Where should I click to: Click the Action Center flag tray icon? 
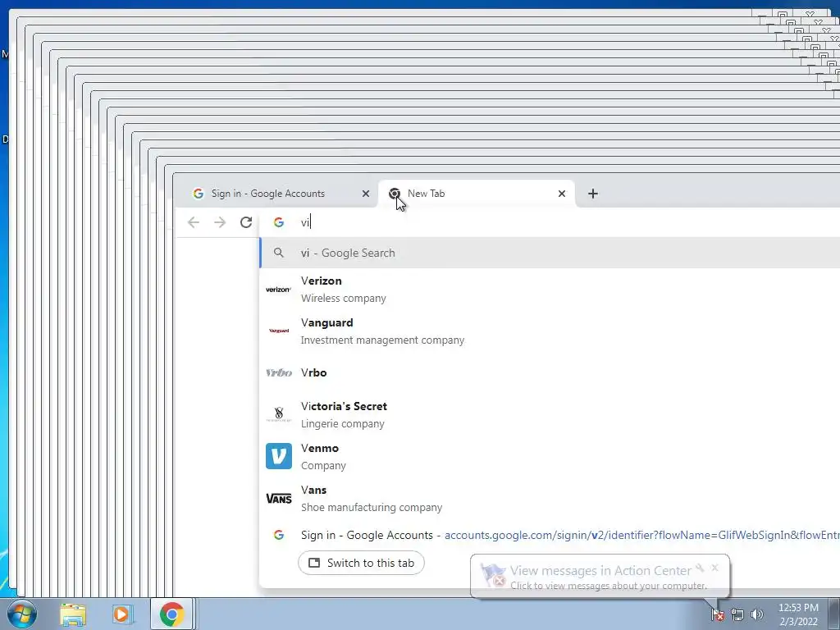coord(718,614)
